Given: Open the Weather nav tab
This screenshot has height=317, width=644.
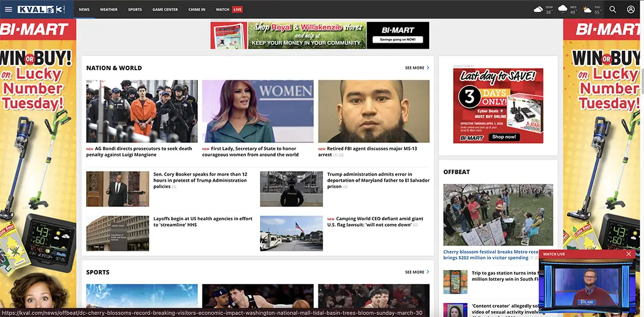Looking at the screenshot, I should pos(108,9).
